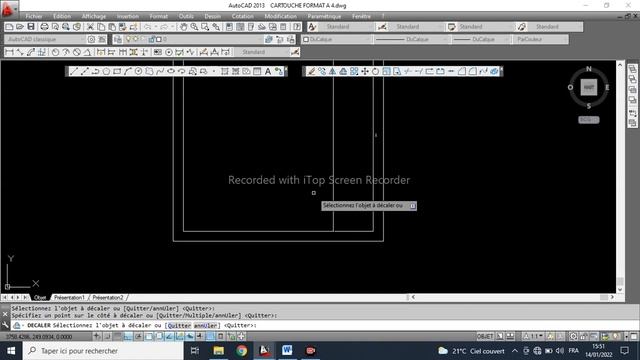Select the Rectangle draw tool

pyautogui.click(x=117, y=71)
